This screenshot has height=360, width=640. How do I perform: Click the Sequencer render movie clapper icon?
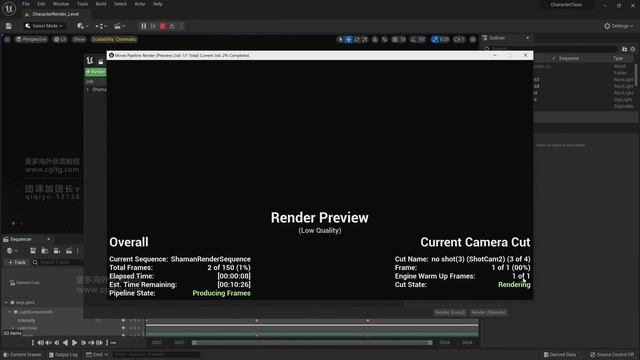pos(69,251)
